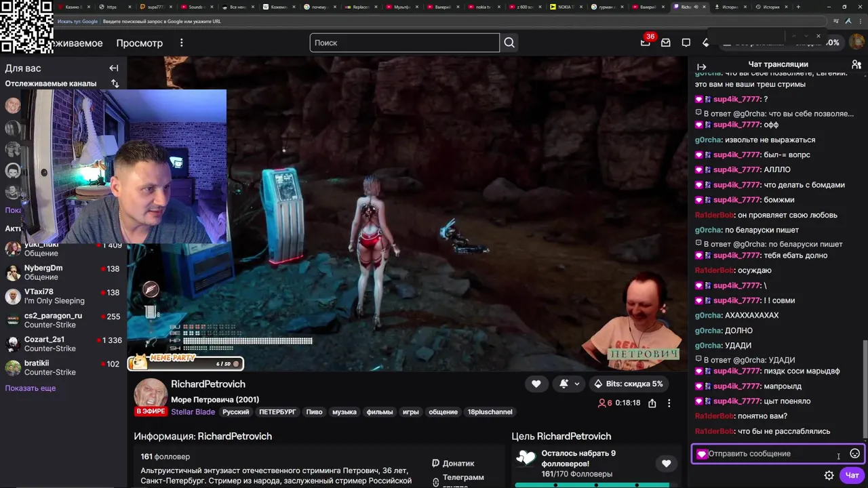Open the Донатик link

tap(453, 464)
